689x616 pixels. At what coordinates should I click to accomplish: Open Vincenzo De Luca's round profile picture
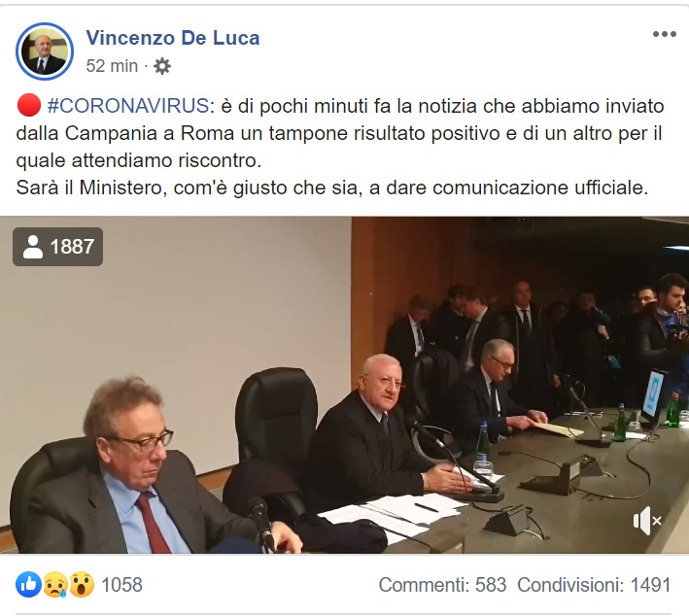[x=45, y=51]
